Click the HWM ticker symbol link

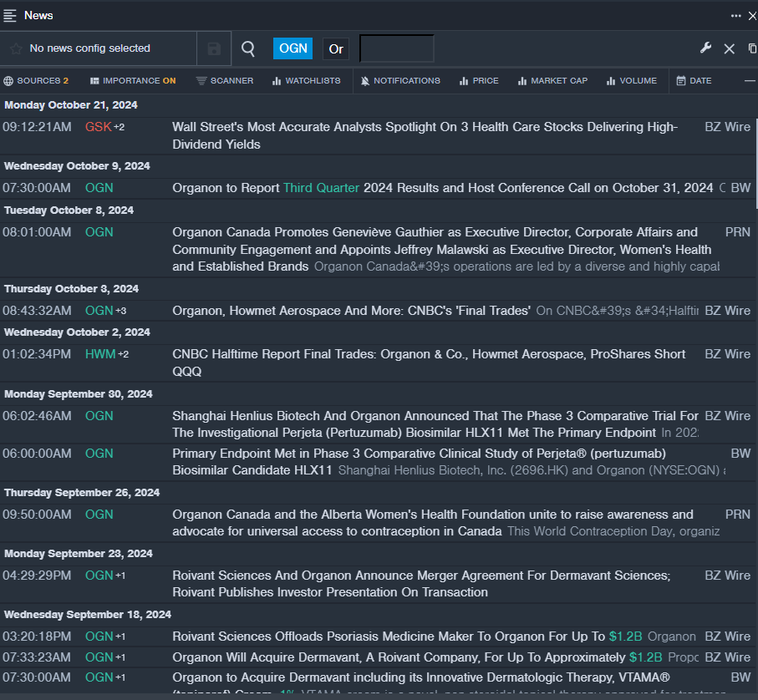click(99, 354)
